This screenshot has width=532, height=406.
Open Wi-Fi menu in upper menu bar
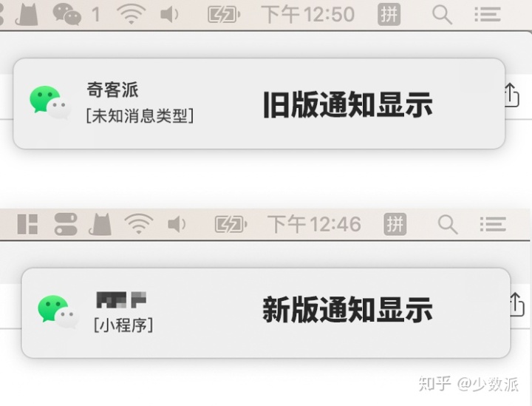pos(131,14)
